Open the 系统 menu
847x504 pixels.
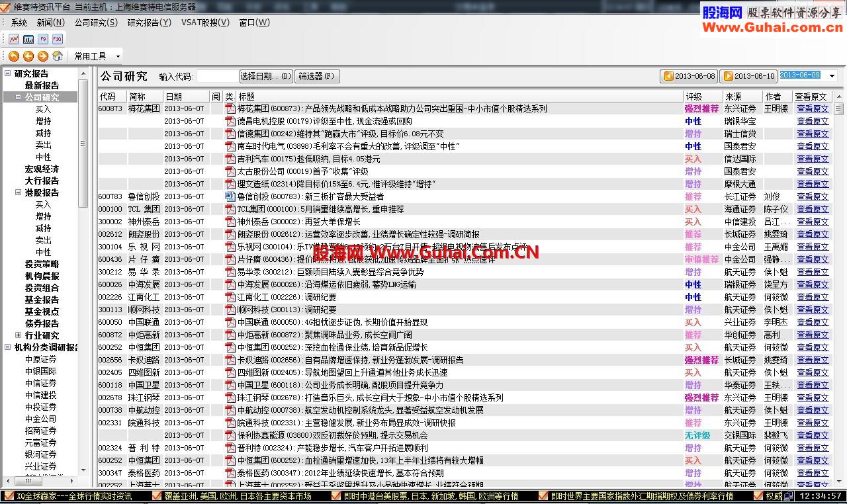(19, 22)
